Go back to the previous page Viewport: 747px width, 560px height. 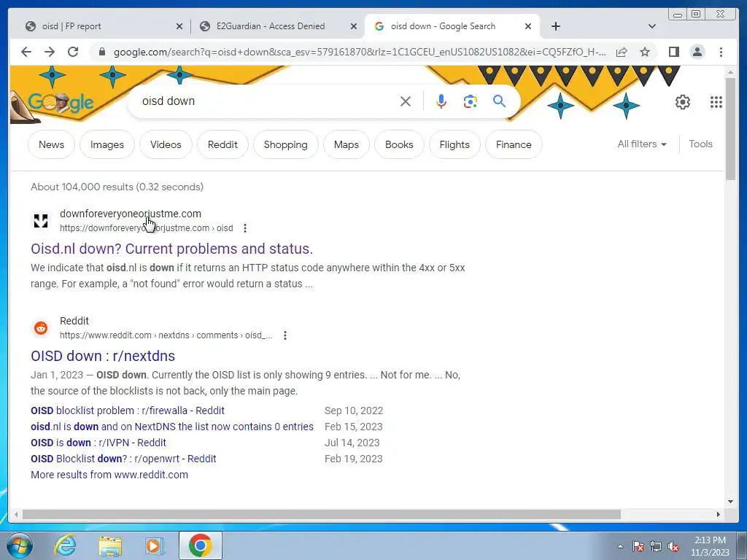click(x=26, y=52)
